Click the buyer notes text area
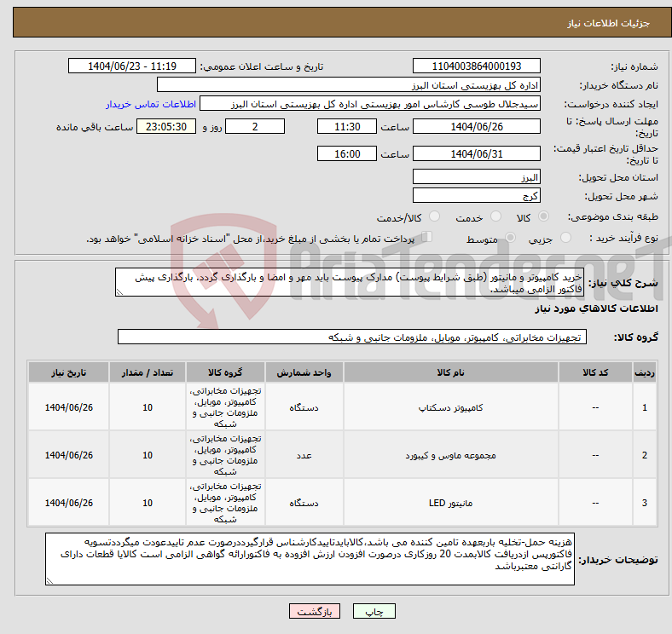672x634 pixels. tap(310, 559)
